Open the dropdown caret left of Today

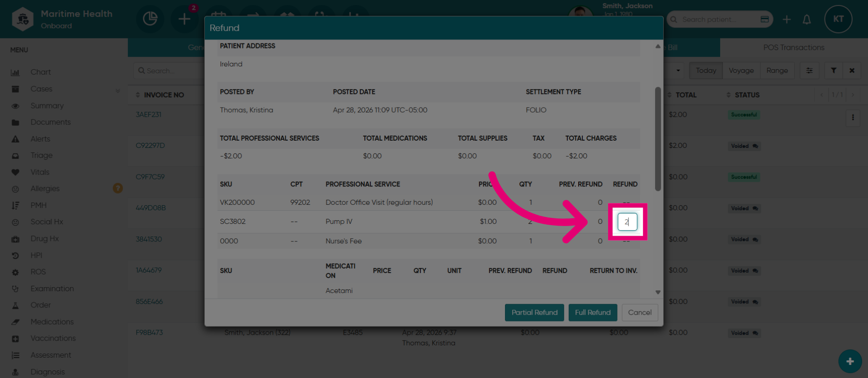(x=678, y=71)
